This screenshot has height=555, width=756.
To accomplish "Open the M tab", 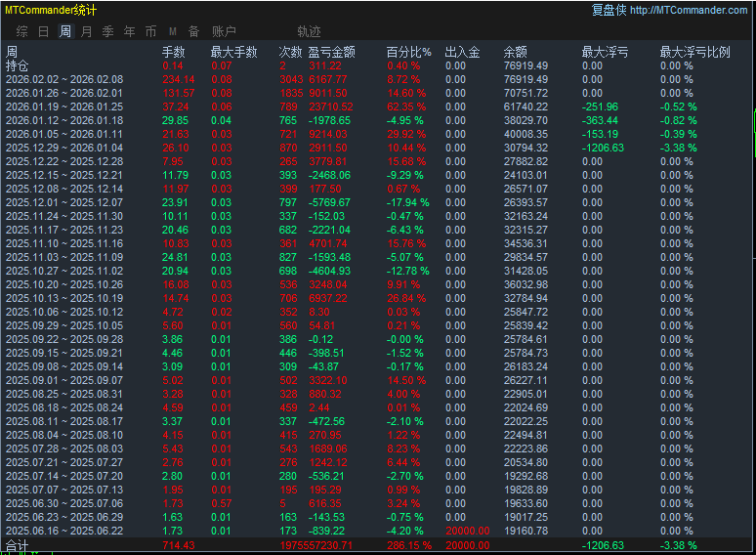I will coord(173,31).
